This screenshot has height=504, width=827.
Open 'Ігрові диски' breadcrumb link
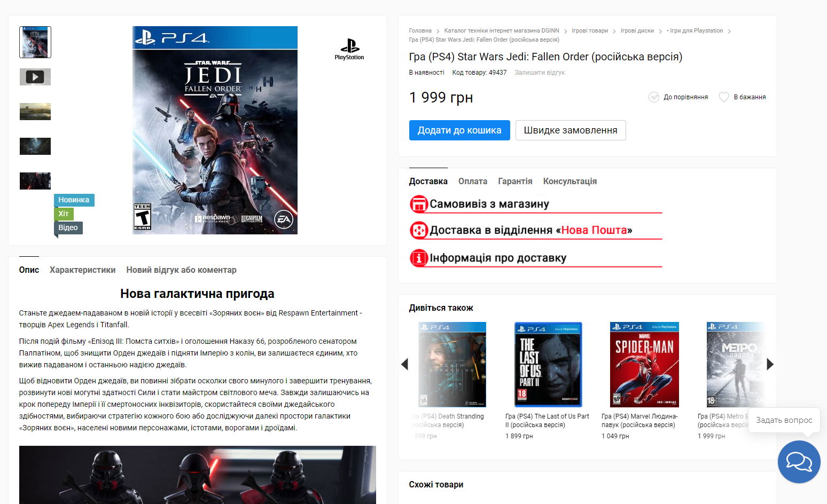637,31
